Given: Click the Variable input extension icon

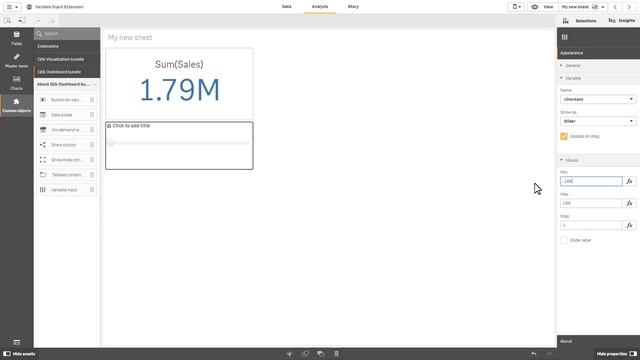Looking at the screenshot, I should pos(43,190).
